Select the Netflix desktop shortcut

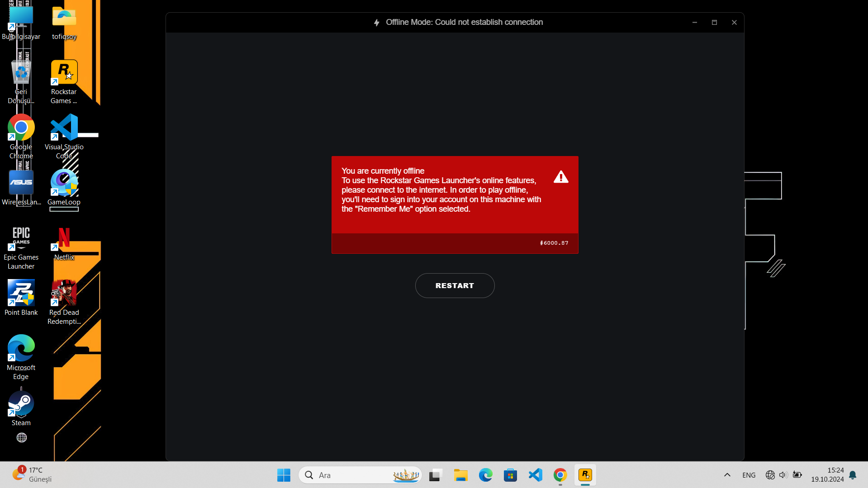(x=64, y=244)
